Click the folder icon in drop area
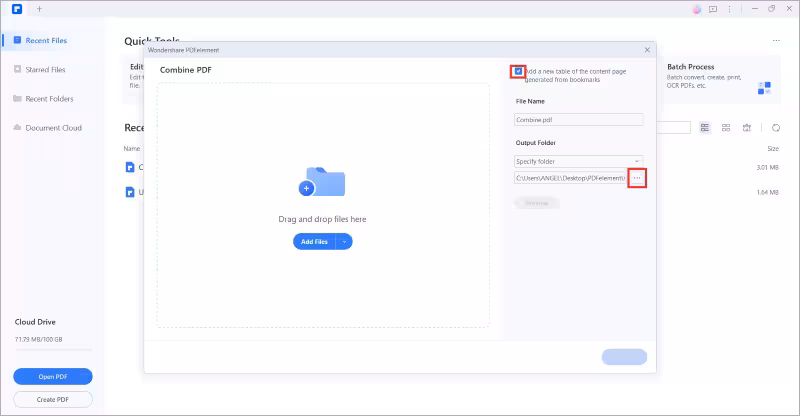This screenshot has width=800, height=416. 322,182
